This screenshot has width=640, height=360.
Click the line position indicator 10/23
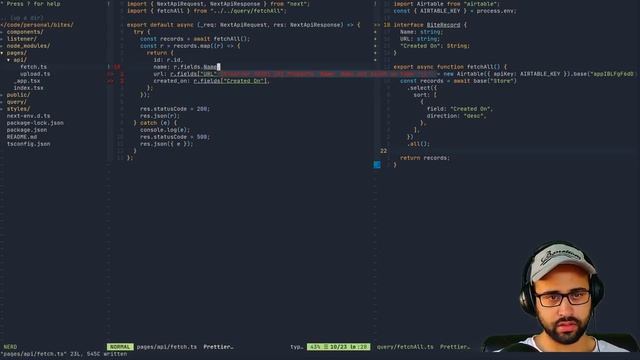pyautogui.click(x=338, y=347)
